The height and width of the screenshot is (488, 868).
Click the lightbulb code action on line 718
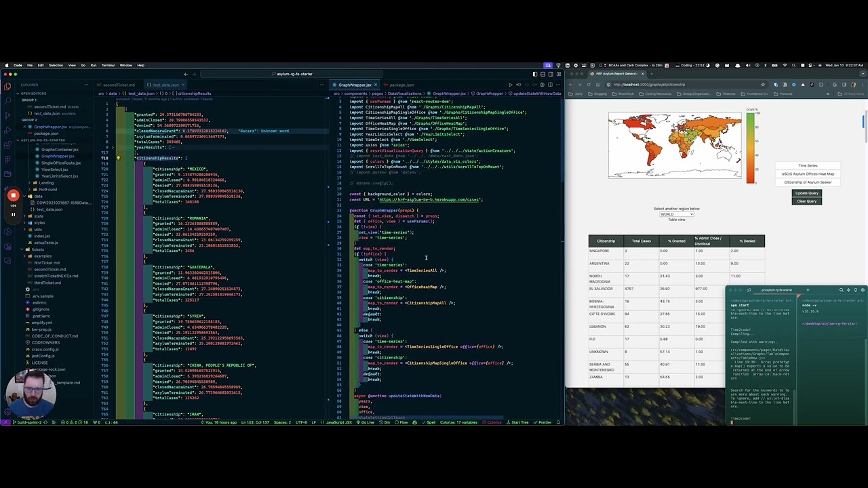118,158
